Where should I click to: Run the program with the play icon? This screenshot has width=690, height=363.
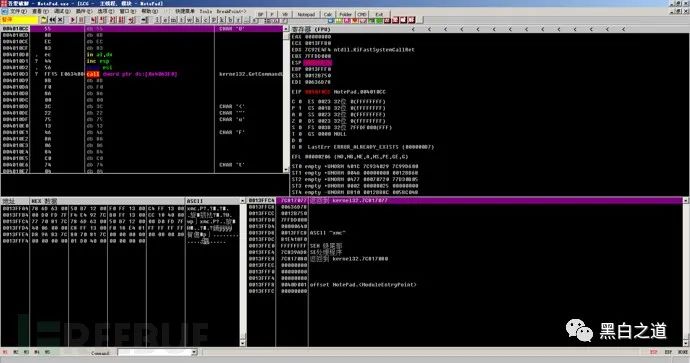pyautogui.click(x=73, y=20)
